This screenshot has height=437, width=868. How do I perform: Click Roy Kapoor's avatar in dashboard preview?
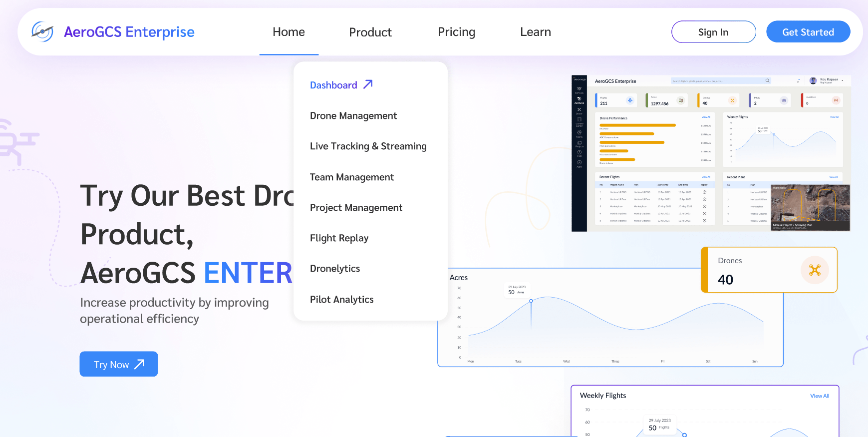pos(813,80)
